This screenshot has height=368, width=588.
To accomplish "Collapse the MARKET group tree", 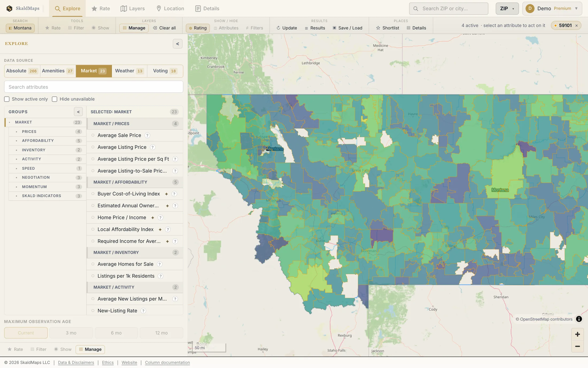I will tap(10, 122).
